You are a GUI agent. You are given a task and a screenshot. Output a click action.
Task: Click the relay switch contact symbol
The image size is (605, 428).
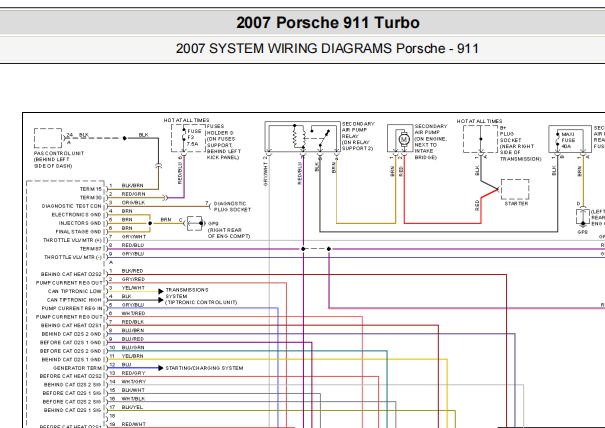(324, 138)
